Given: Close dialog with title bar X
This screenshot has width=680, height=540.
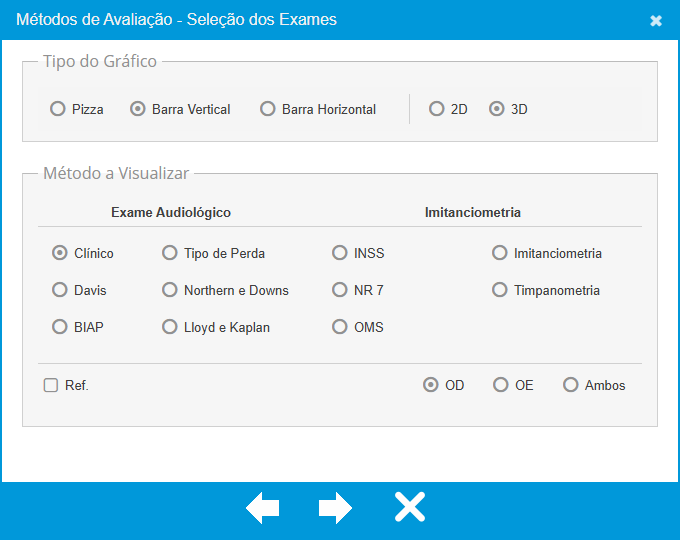Looking at the screenshot, I should click(x=656, y=20).
